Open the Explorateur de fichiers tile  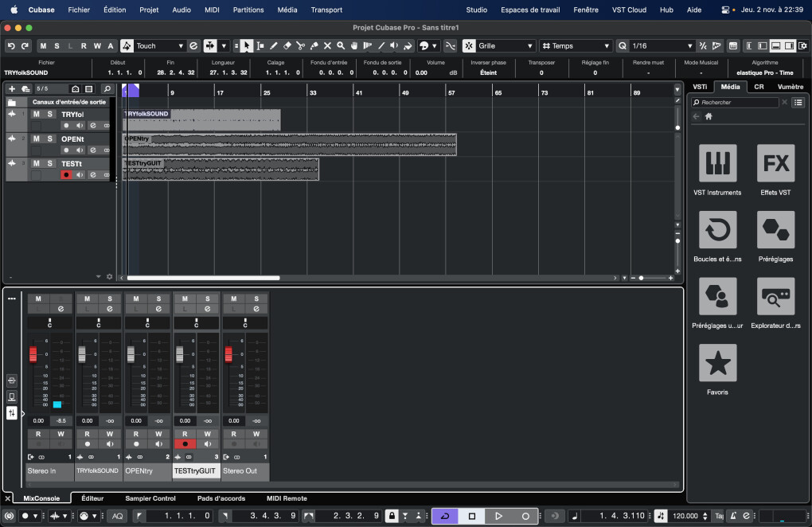(x=775, y=296)
